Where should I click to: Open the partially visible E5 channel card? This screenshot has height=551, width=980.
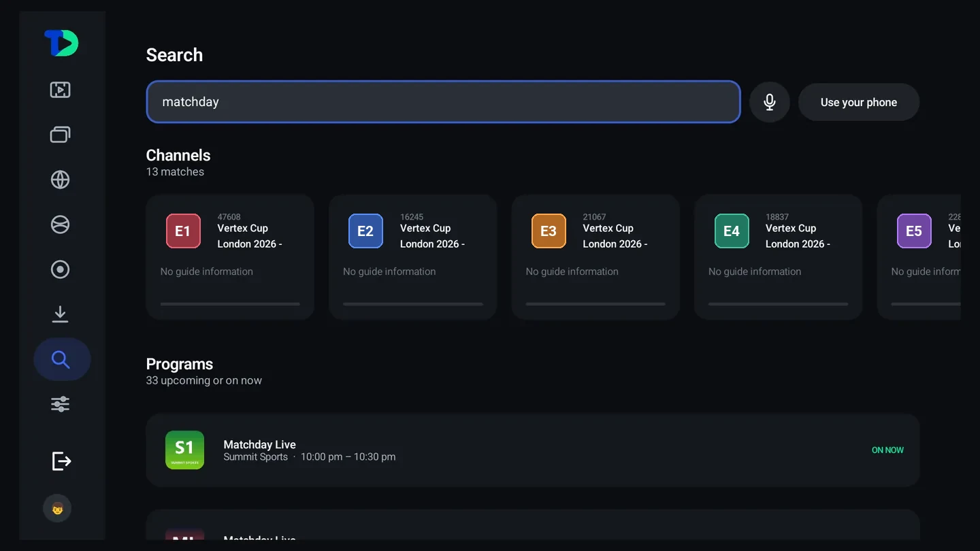click(x=919, y=257)
